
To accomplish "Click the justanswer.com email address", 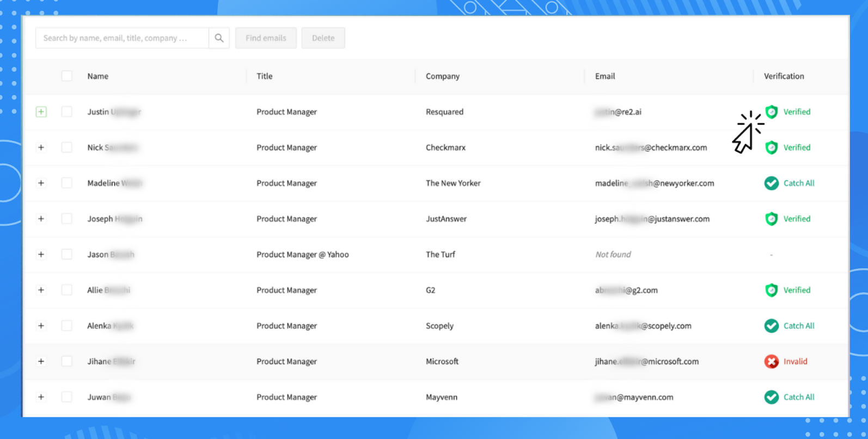I will click(x=652, y=219).
